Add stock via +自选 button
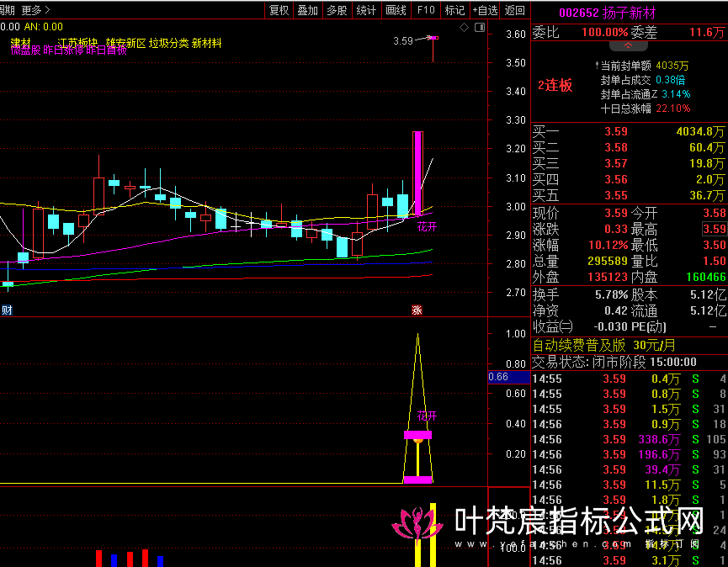Image resolution: width=728 pixels, height=567 pixels. (485, 10)
